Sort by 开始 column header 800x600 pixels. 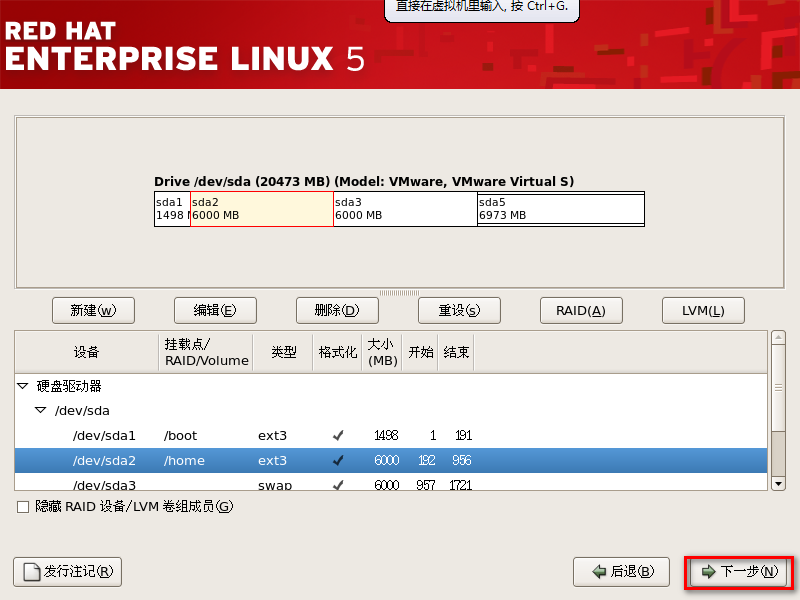[420, 352]
